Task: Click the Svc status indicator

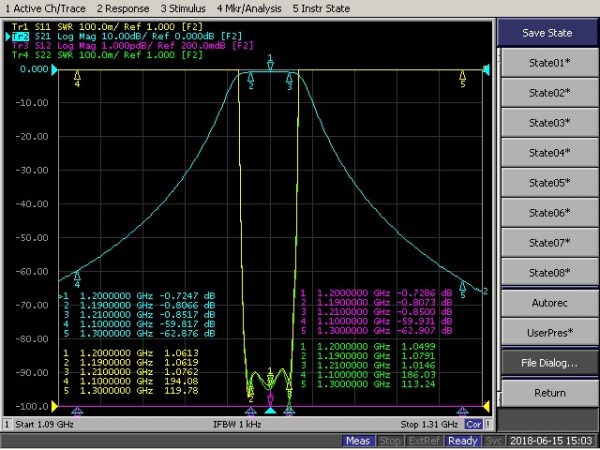Action: tap(492, 441)
